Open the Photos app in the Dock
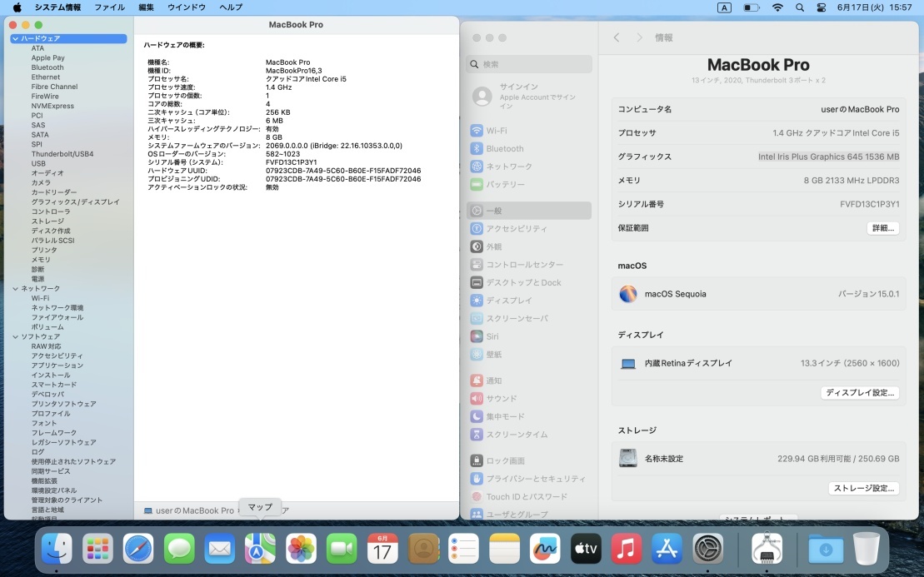 [301, 549]
